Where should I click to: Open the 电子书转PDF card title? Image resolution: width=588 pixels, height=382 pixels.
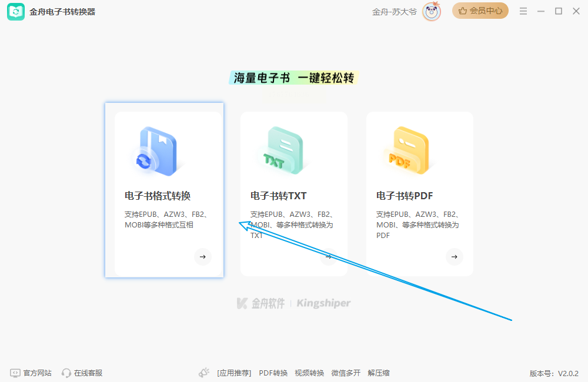(x=405, y=196)
